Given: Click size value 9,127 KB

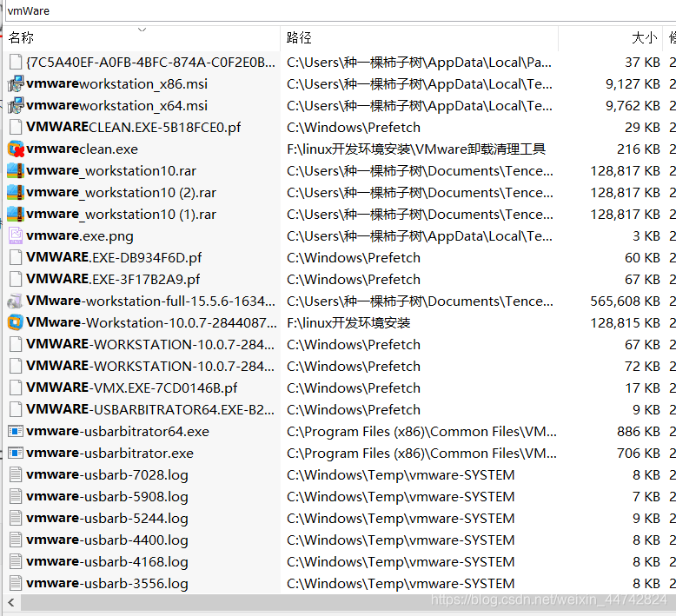Looking at the screenshot, I should click(633, 83).
